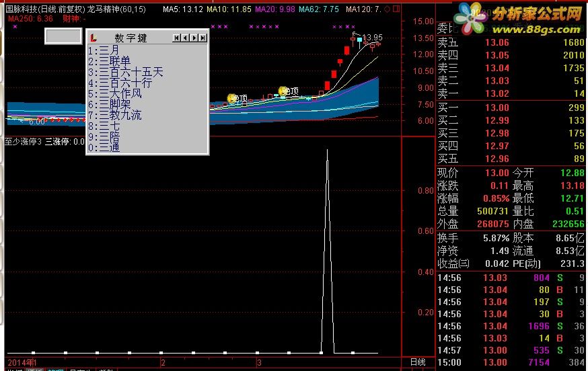Choose 4:三百六十行 from the list
Viewport: 588px width, 371px height.
pyautogui.click(x=120, y=83)
